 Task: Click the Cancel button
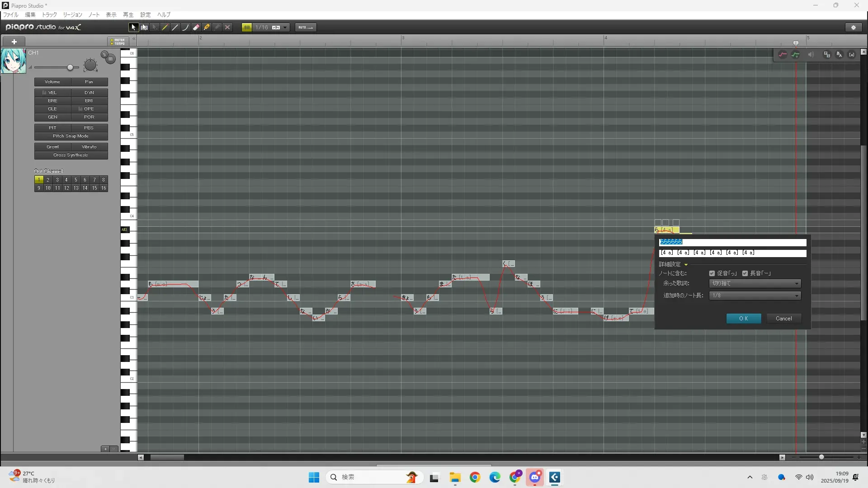(784, 319)
